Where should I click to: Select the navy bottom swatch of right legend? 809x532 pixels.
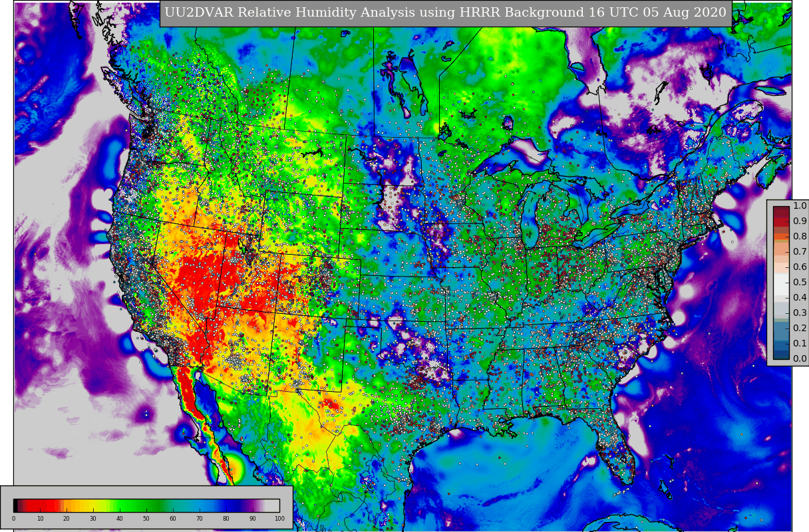pos(781,354)
